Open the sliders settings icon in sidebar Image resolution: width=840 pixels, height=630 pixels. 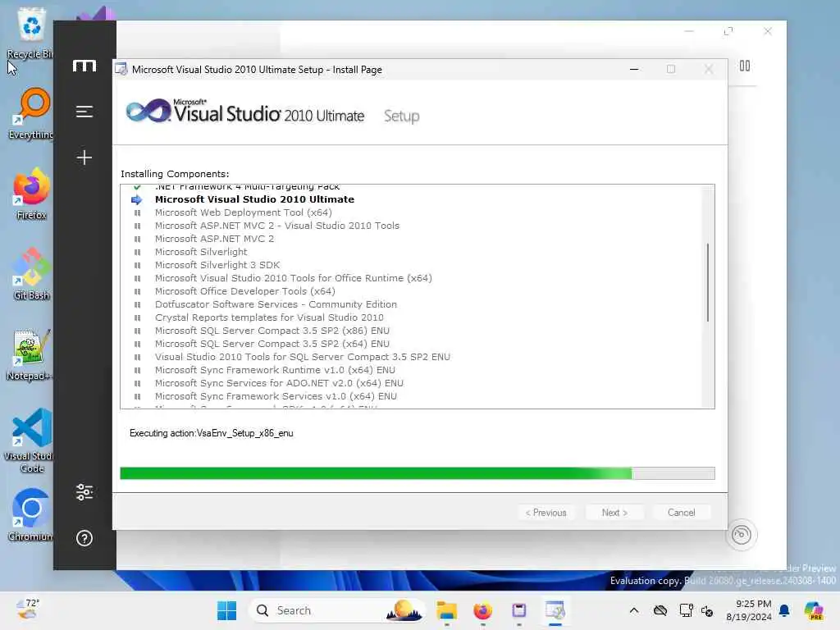click(x=84, y=492)
